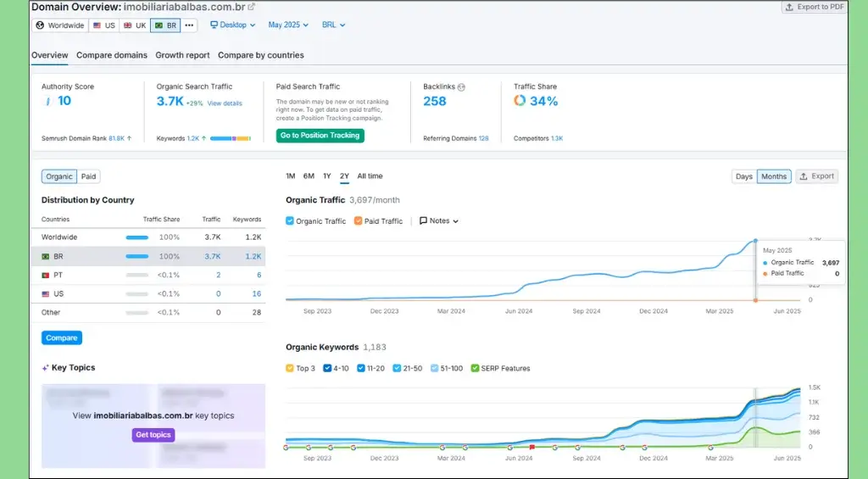Image resolution: width=868 pixels, height=479 pixels.
Task: Select the 2Y time range
Action: tap(344, 176)
